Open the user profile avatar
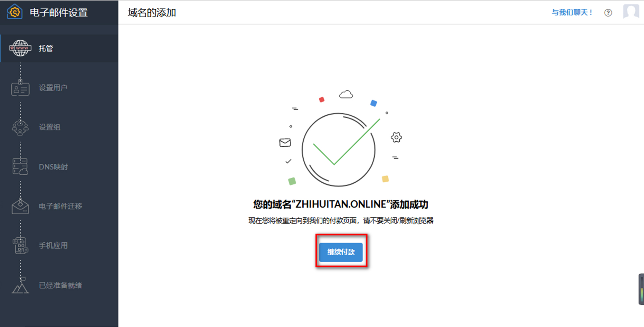 pyautogui.click(x=631, y=12)
